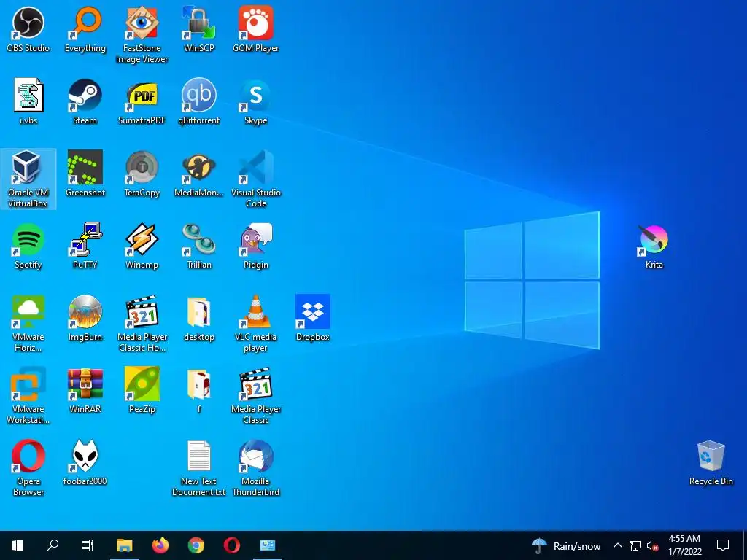Open the Action Center notifications

click(723, 545)
